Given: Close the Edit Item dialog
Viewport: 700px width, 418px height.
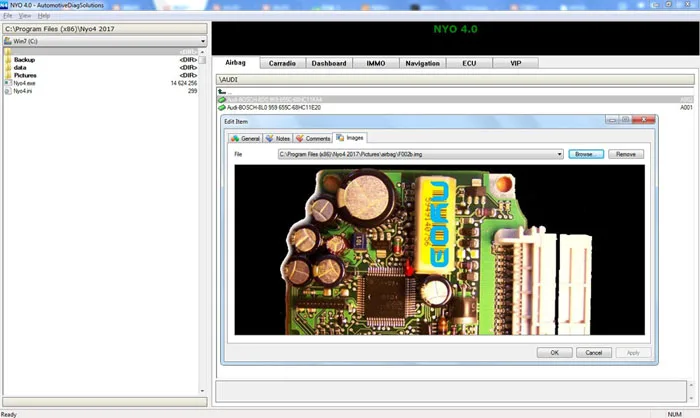Looking at the screenshot, I should (644, 120).
